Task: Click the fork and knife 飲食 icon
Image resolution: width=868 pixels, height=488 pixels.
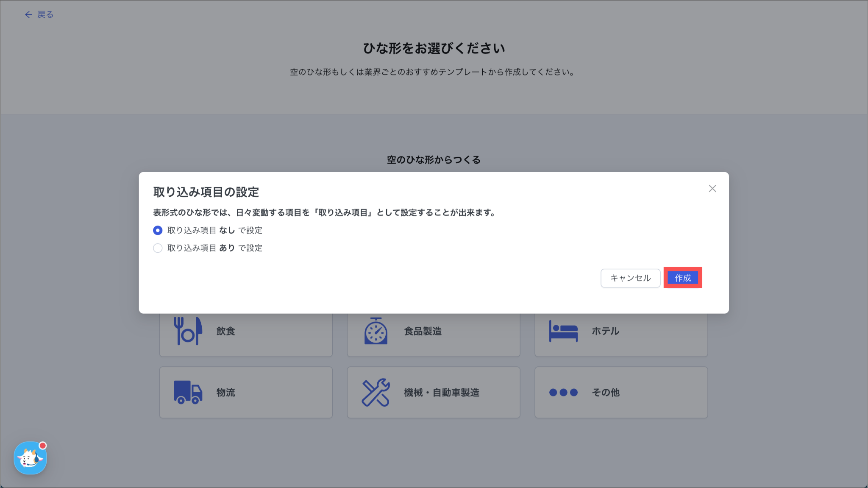Action: click(x=188, y=331)
